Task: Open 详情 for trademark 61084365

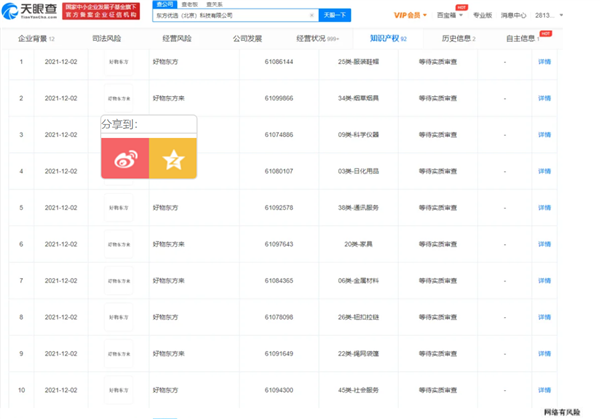Action: [x=544, y=281]
